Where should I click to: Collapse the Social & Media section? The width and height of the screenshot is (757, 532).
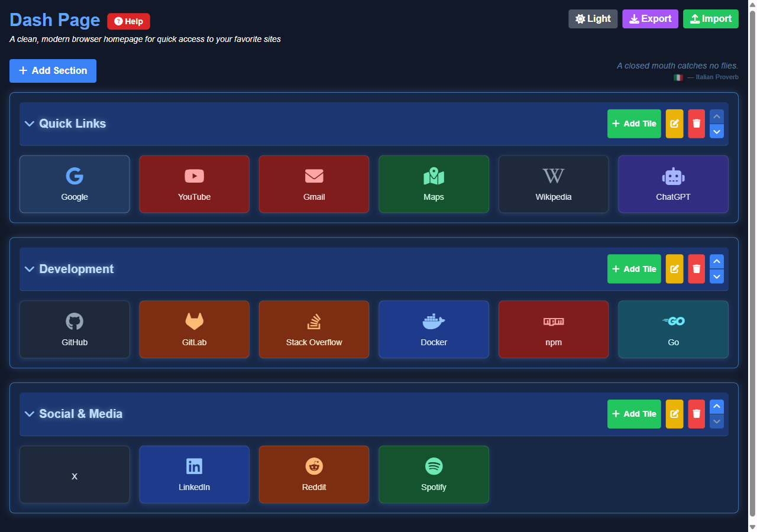coord(30,414)
